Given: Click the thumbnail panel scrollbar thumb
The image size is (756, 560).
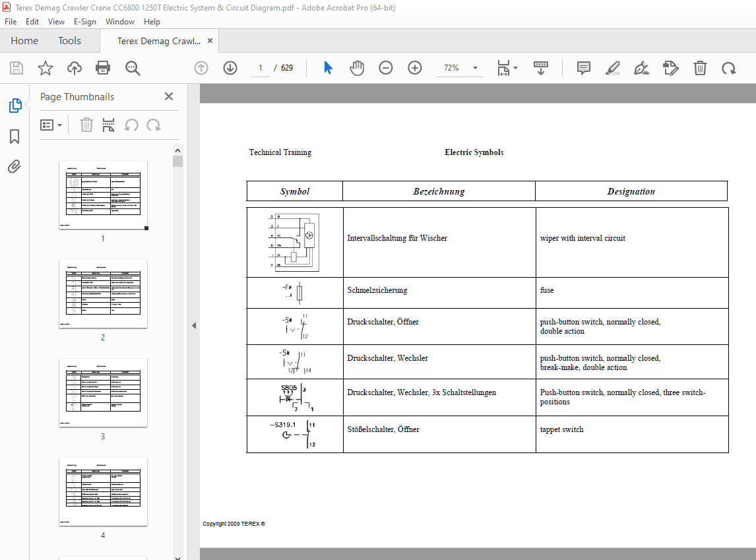Looking at the screenshot, I should [x=178, y=161].
